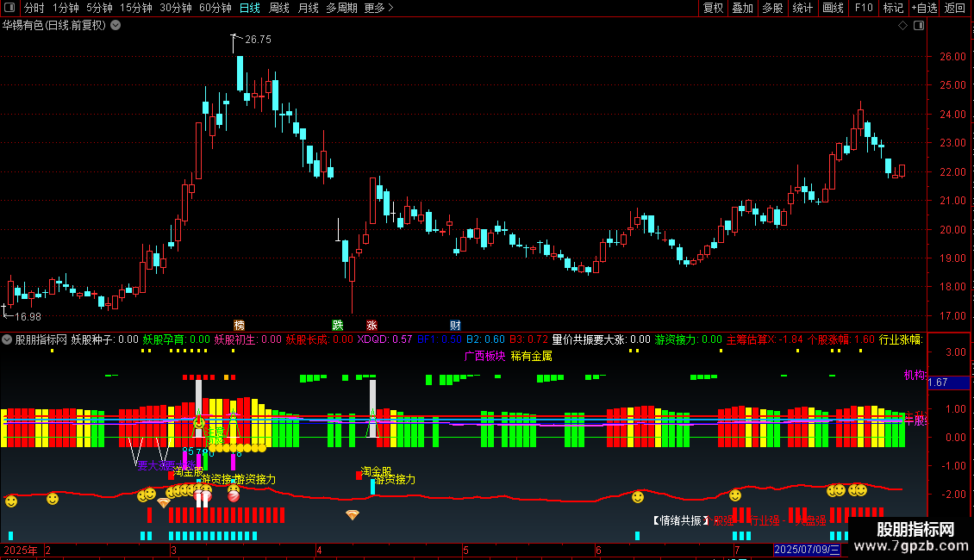
Task: Click the 26.75 high price label
Action: (258, 39)
